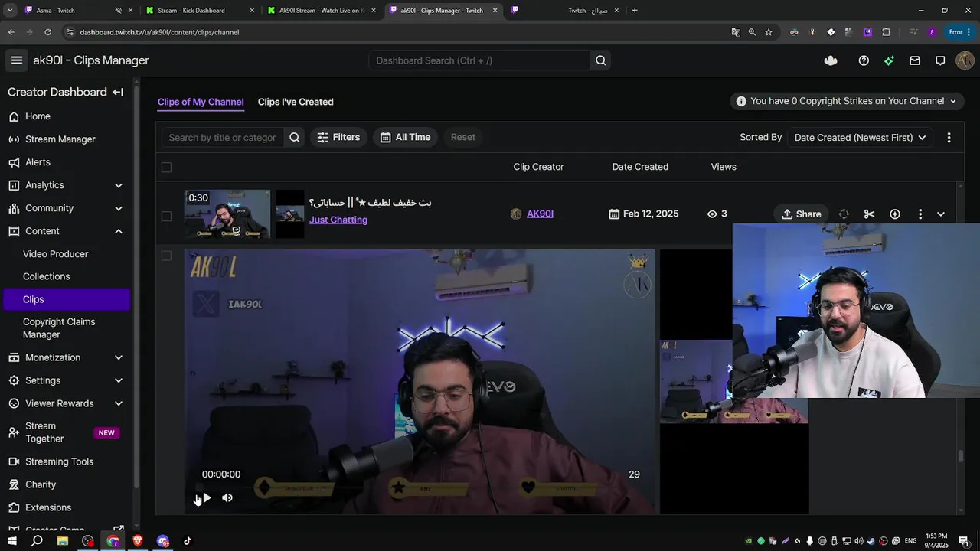Collapse the Creator Dashboard sidebar
Viewport: 980px width, 551px height.
[x=118, y=92]
